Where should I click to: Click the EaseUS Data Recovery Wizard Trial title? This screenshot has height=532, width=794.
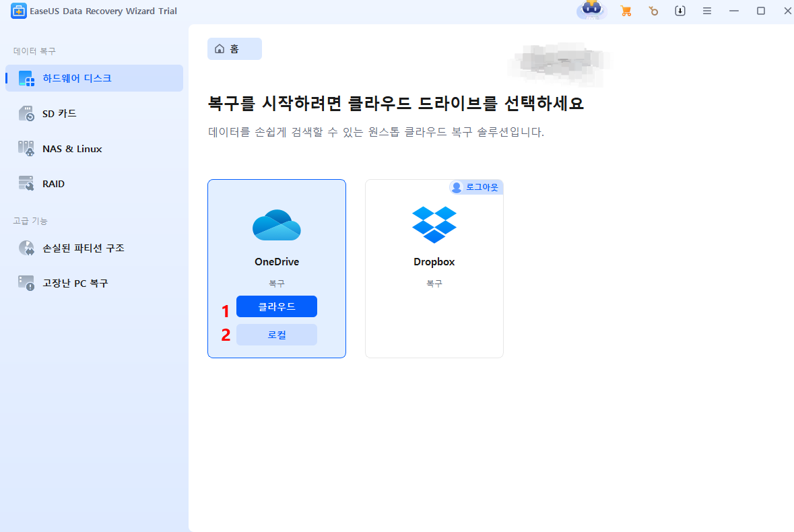click(x=103, y=11)
